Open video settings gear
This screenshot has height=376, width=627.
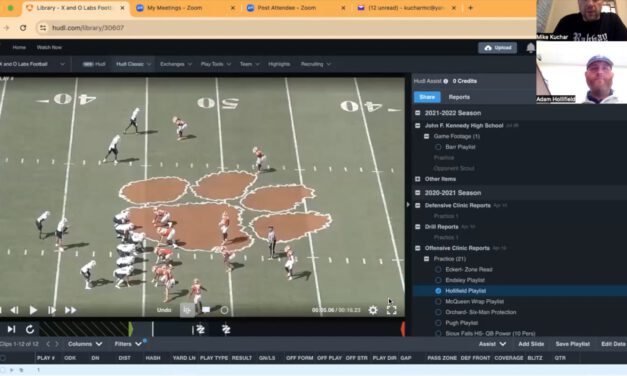click(x=373, y=310)
